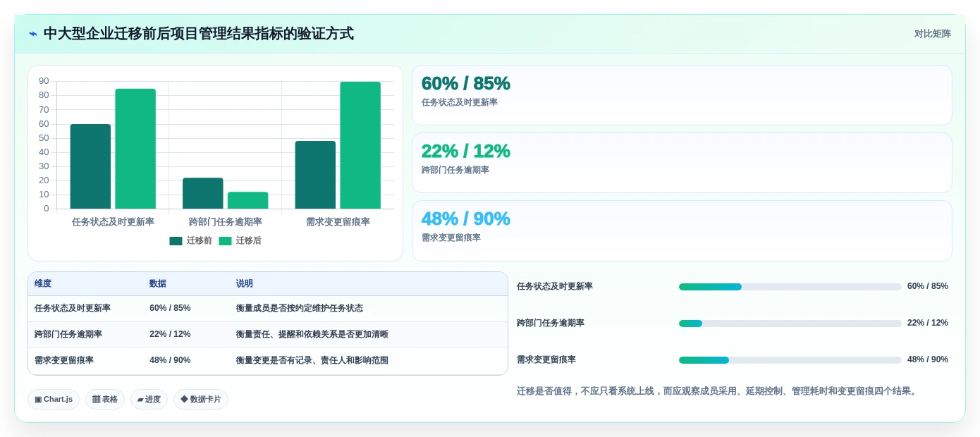The width and height of the screenshot is (980, 437).
Task: Click description 衡量成员是否按约定维护任务状态
Action: [x=300, y=309]
